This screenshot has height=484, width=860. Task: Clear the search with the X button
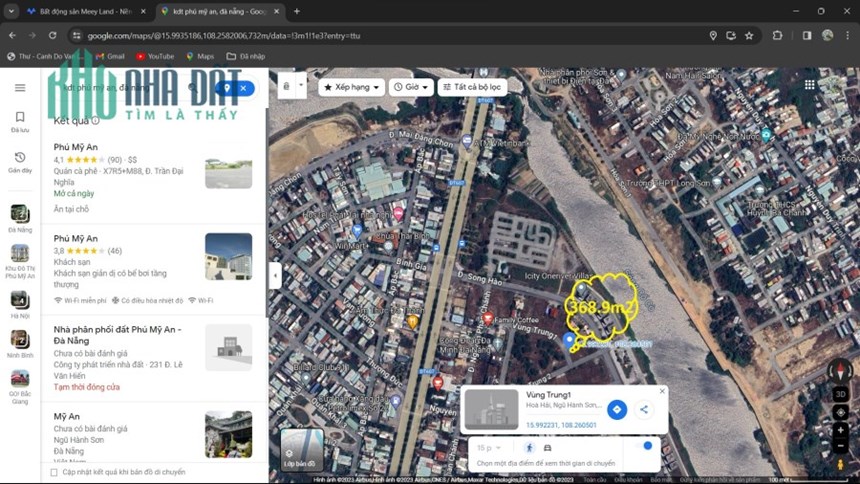[x=243, y=88]
